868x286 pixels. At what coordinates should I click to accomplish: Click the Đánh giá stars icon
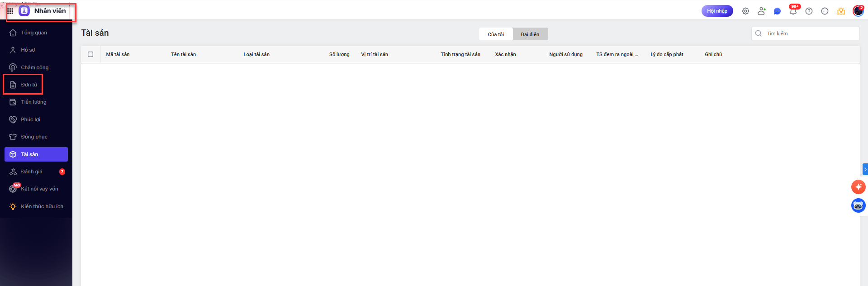pos(13,172)
